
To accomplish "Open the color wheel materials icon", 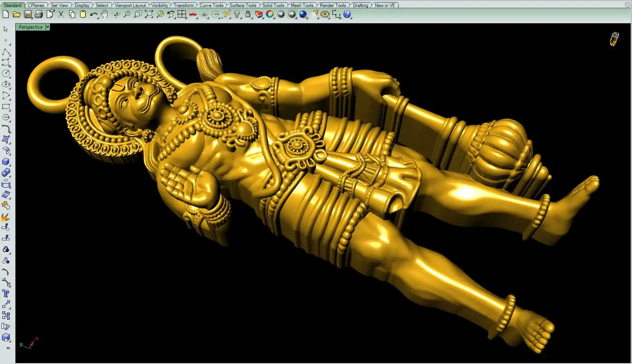I will point(270,15).
